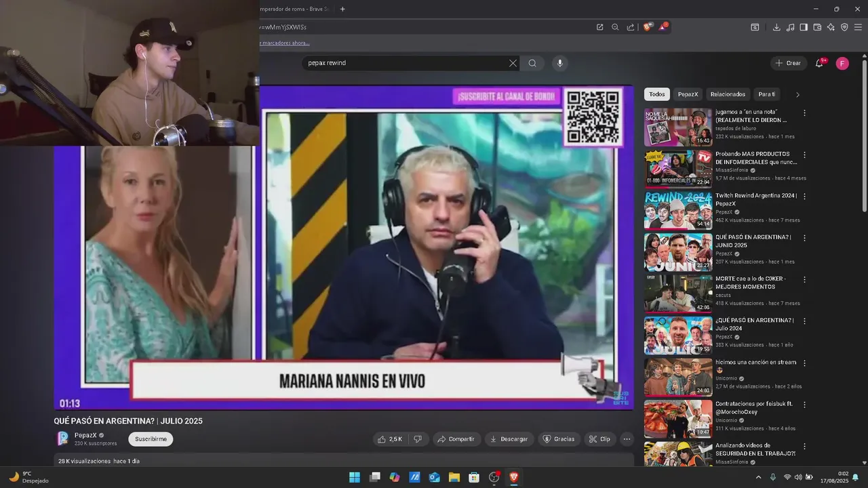Select the PepazX filter chip

tap(688, 94)
